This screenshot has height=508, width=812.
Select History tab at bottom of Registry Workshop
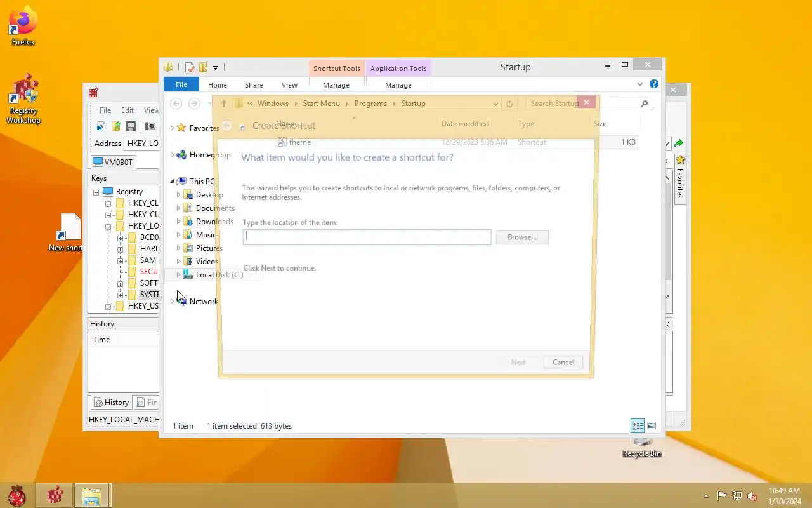pos(112,402)
